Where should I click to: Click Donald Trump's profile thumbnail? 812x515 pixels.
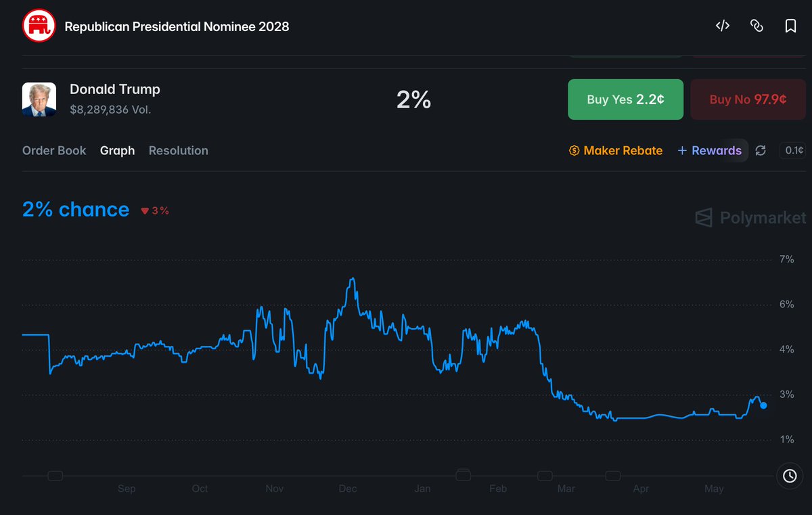click(39, 99)
